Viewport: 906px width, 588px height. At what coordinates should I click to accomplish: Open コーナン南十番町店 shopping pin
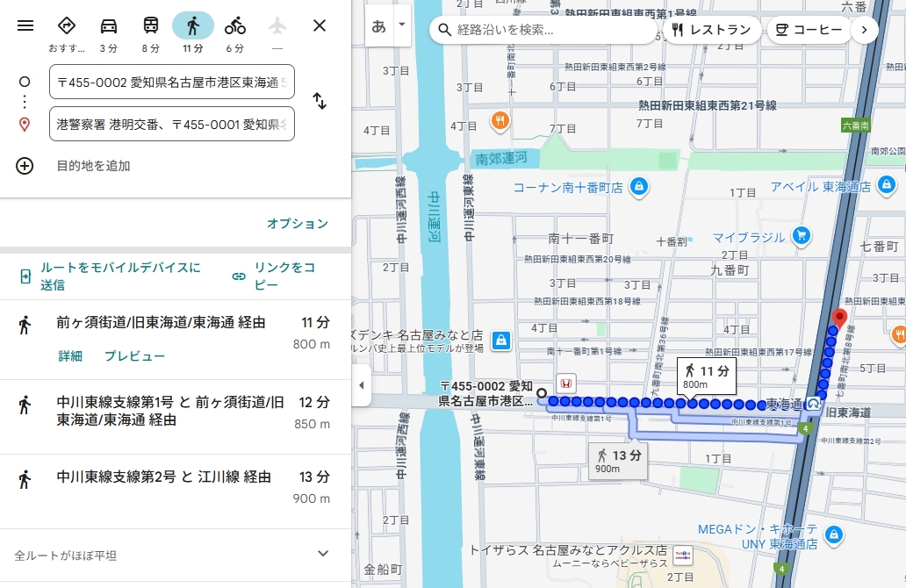tap(638, 187)
